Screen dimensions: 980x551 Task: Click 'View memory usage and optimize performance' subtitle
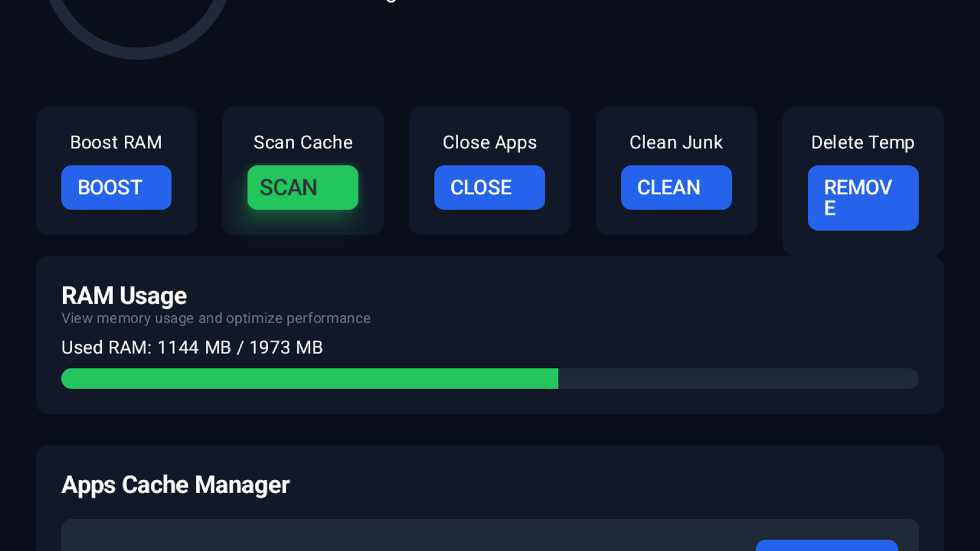coord(216,318)
